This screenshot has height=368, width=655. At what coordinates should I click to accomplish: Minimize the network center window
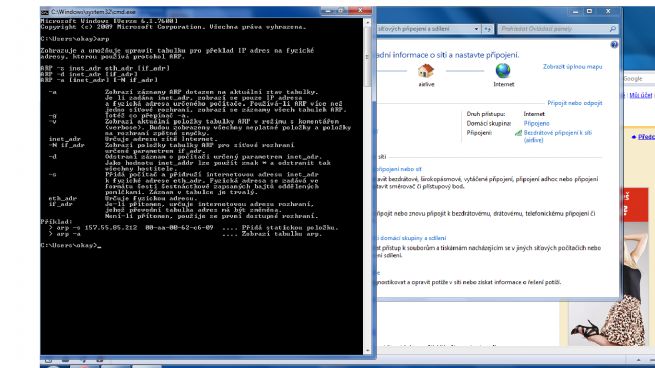pyautogui.click(x=575, y=12)
